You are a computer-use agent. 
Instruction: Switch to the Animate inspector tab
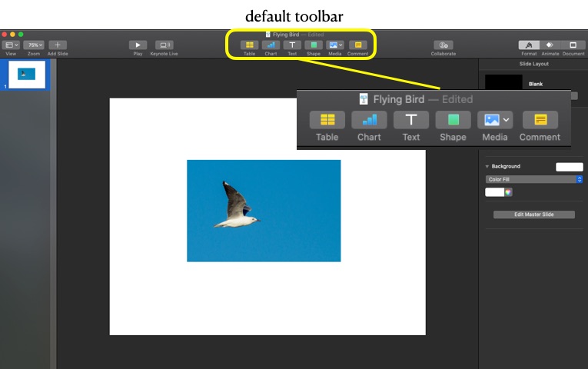550,45
